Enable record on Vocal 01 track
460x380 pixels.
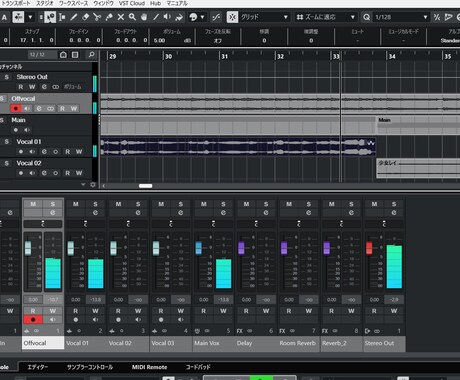pyautogui.click(x=21, y=152)
